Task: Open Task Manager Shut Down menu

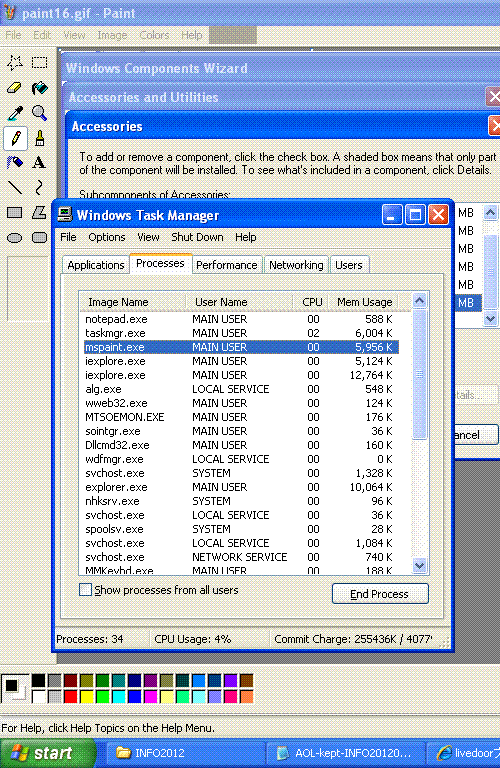Action: click(x=197, y=237)
